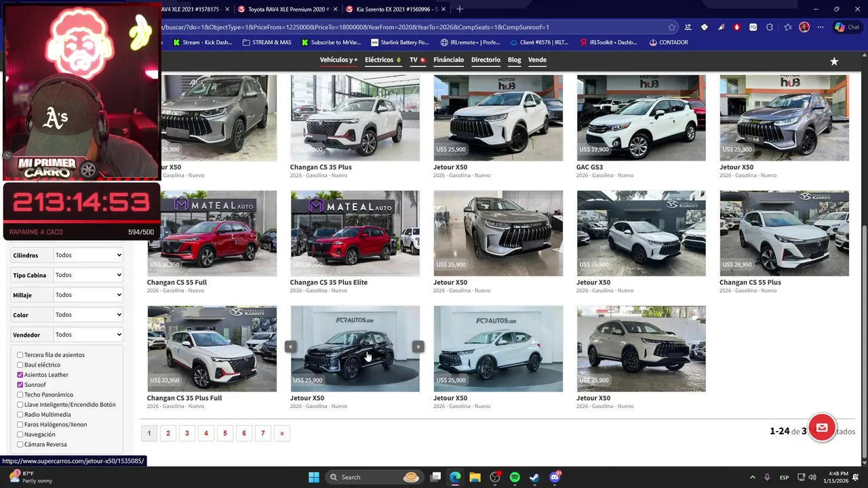Image resolution: width=868 pixels, height=488 pixels.
Task: Expand the Vendedor dropdown
Action: point(88,334)
